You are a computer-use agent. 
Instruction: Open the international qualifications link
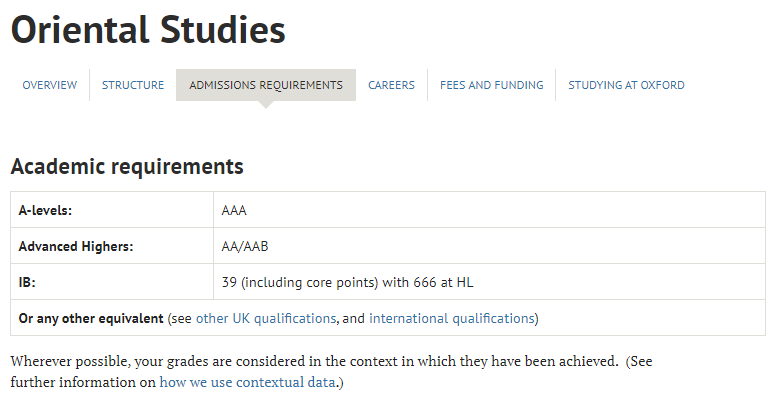452,318
